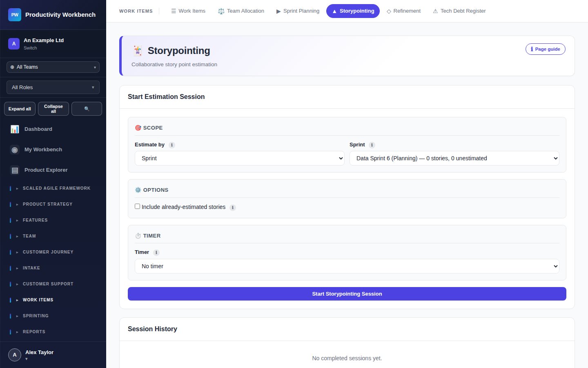Expand the Customer Journey section
The height and width of the screenshot is (368, 588).
point(53,252)
